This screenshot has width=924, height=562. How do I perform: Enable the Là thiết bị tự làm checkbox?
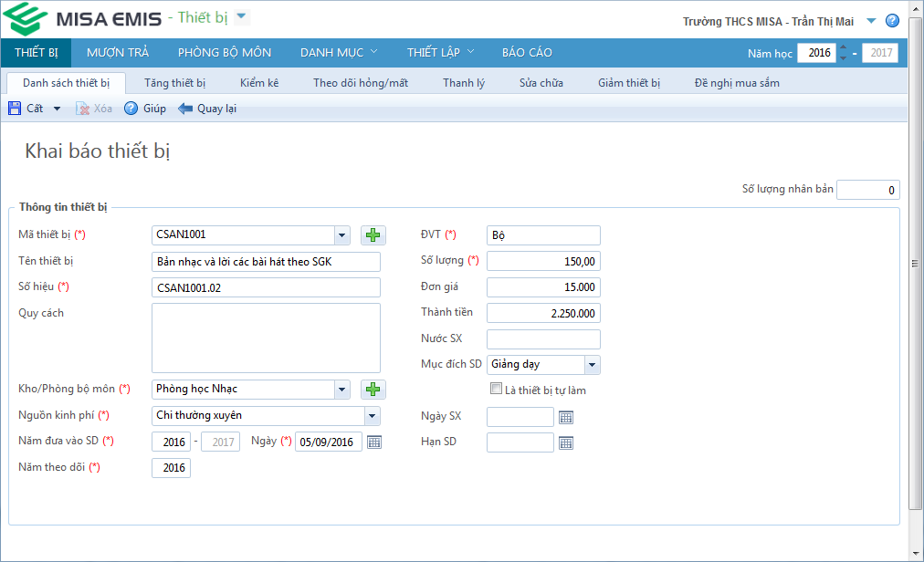click(496, 390)
